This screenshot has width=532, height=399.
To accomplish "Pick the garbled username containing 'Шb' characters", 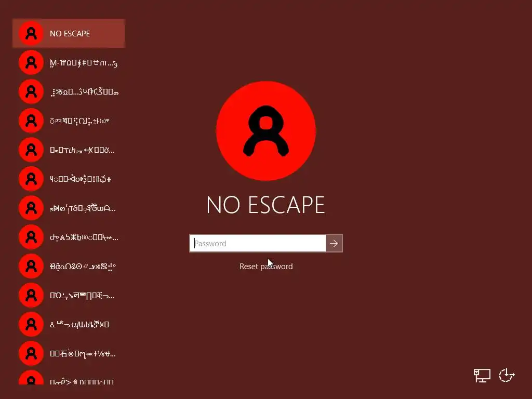I will pos(79,325).
